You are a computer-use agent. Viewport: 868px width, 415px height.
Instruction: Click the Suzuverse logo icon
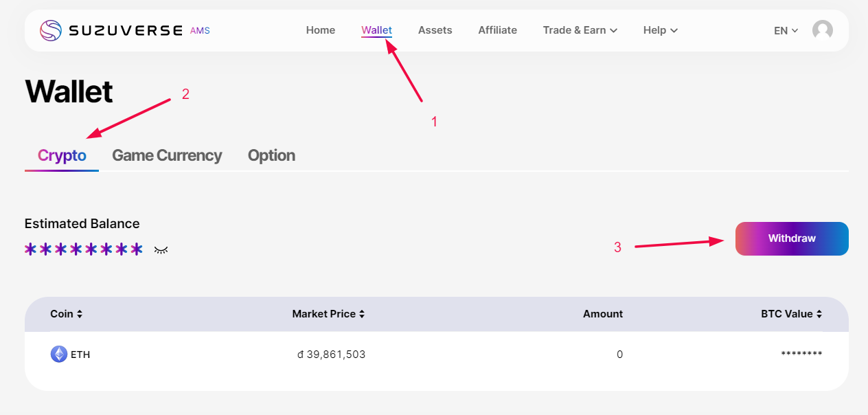(51, 30)
